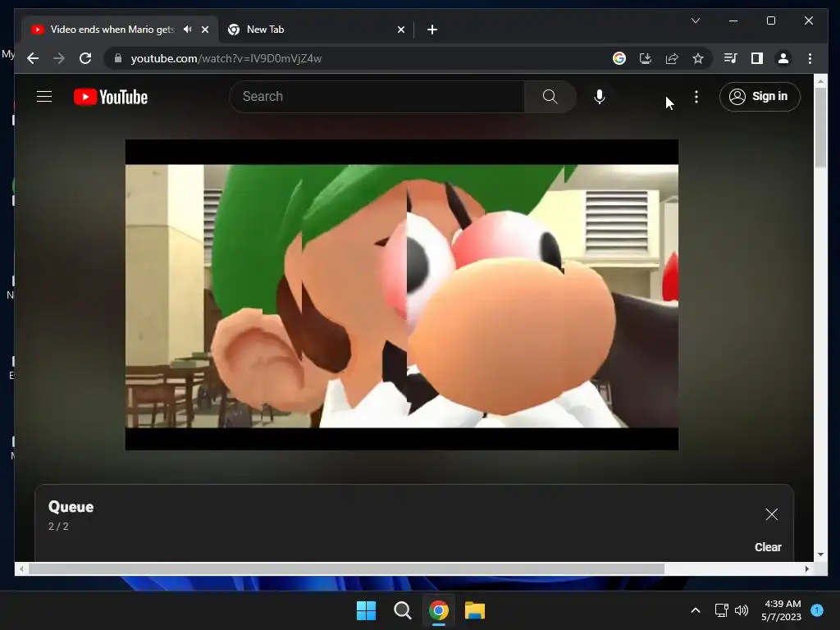The width and height of the screenshot is (840, 630).
Task: Mute the tab via speaker icon
Action: (x=187, y=30)
